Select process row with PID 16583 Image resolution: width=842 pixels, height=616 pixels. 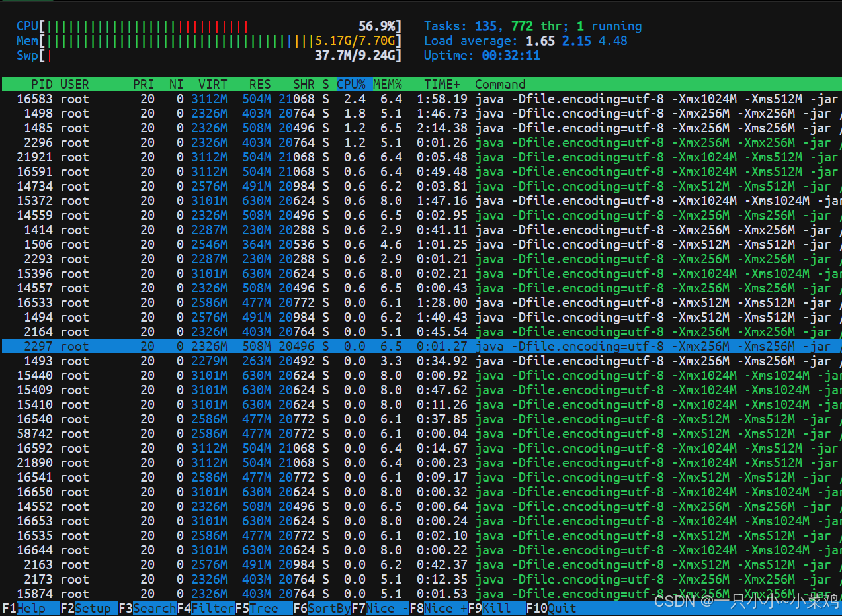[421, 99]
